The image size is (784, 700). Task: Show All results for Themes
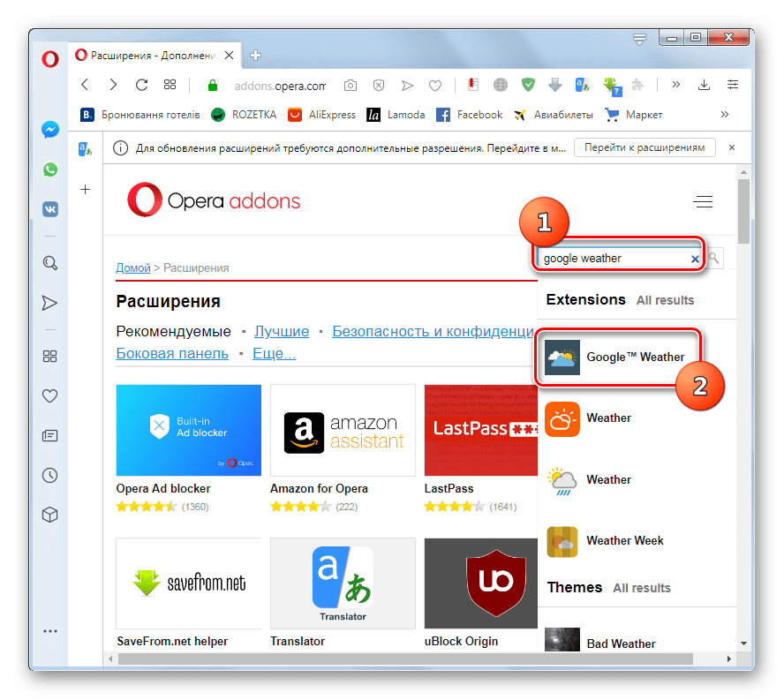click(x=642, y=588)
